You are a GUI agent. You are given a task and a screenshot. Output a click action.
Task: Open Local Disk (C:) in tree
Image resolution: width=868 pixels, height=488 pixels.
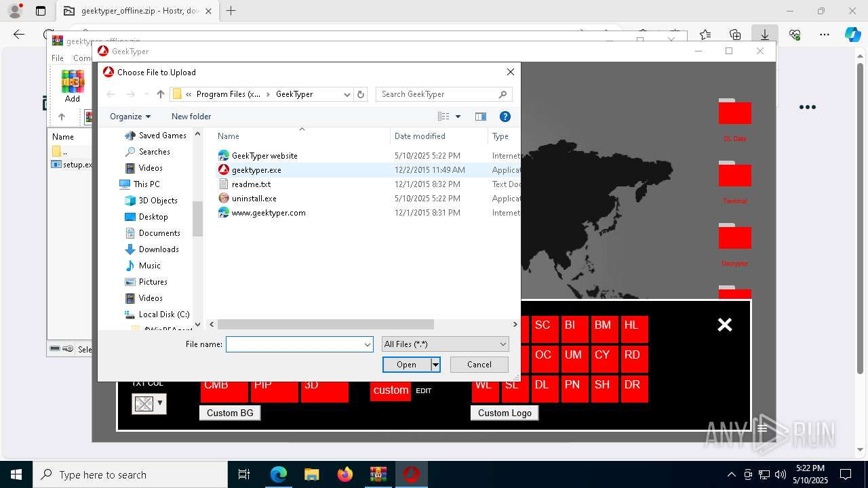tap(157, 314)
